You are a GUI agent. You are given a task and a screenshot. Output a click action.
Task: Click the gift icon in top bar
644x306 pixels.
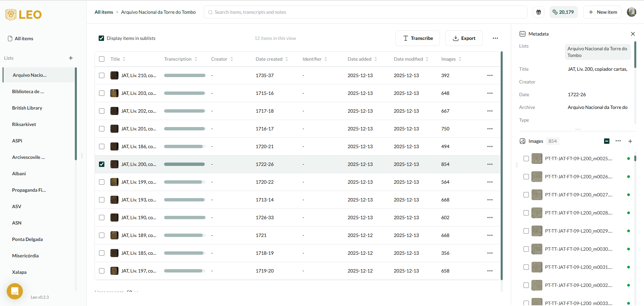[x=539, y=12]
